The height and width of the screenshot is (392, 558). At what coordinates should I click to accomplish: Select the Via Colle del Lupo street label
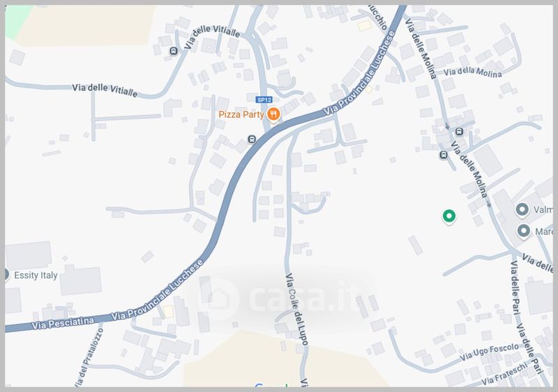[297, 309]
